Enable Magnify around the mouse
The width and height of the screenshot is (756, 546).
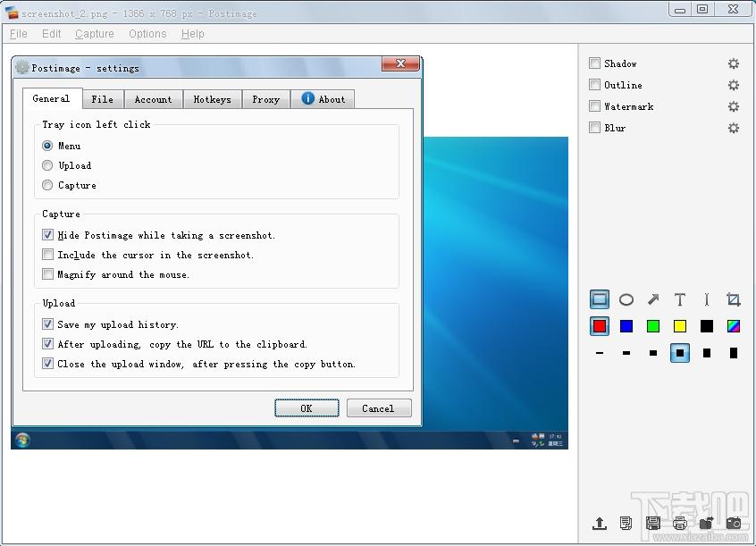tap(47, 274)
